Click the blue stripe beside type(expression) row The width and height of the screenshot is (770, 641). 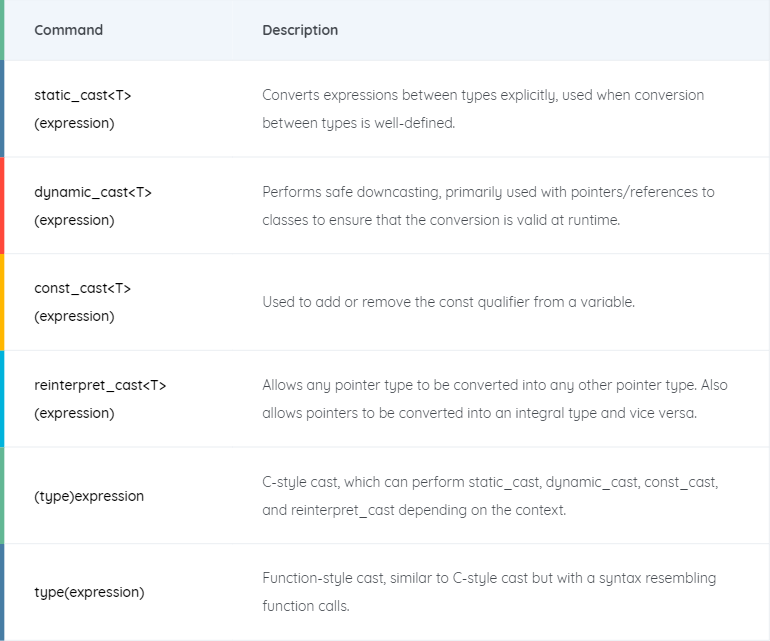2,592
